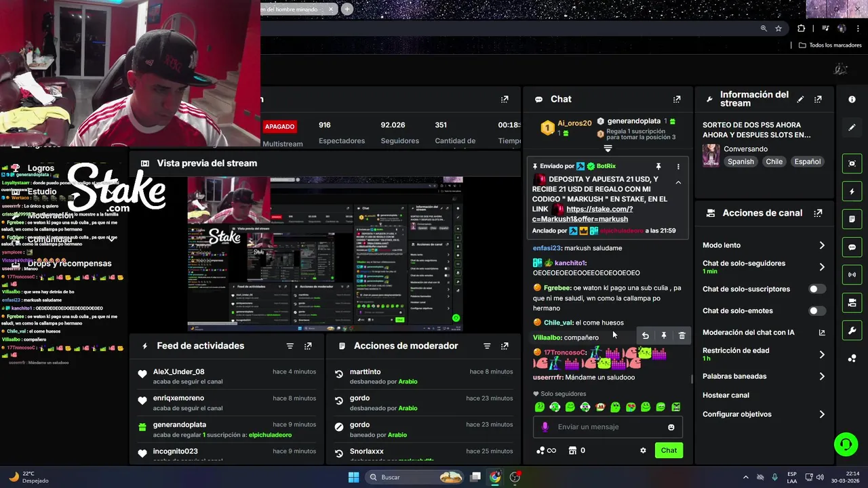Screen dimensions: 868x488
Task: Click the Español tag
Action: pos(808,161)
